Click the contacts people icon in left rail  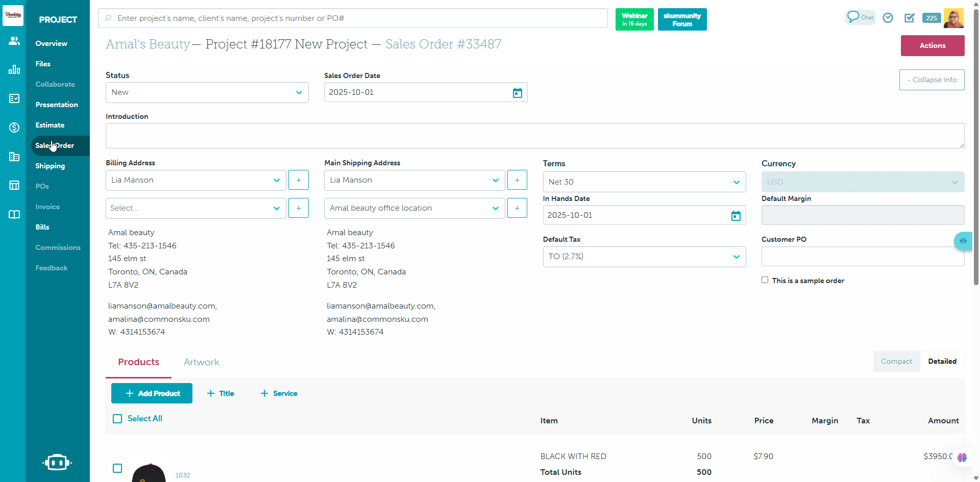click(14, 41)
